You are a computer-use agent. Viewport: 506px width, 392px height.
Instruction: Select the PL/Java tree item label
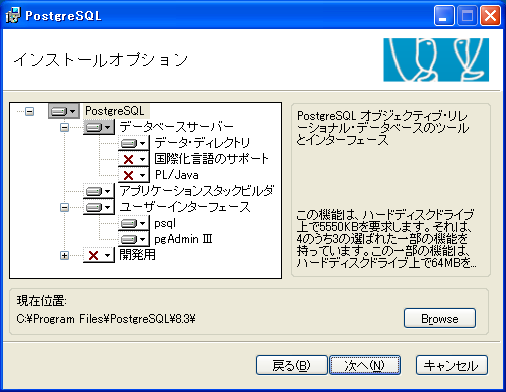(x=177, y=175)
